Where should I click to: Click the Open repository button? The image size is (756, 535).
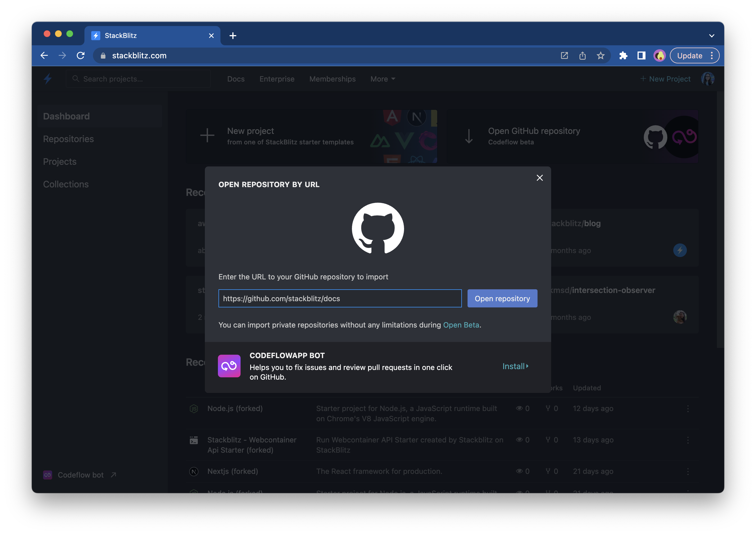point(502,298)
